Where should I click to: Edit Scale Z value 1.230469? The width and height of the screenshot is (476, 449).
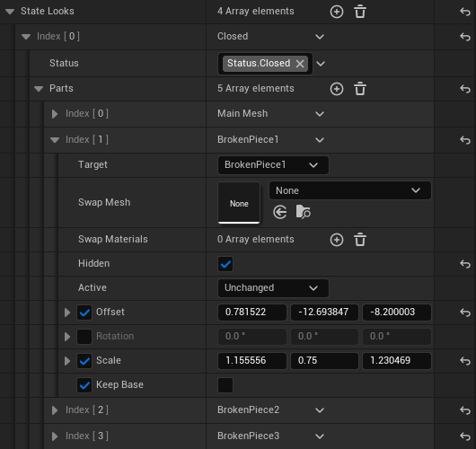(x=397, y=361)
